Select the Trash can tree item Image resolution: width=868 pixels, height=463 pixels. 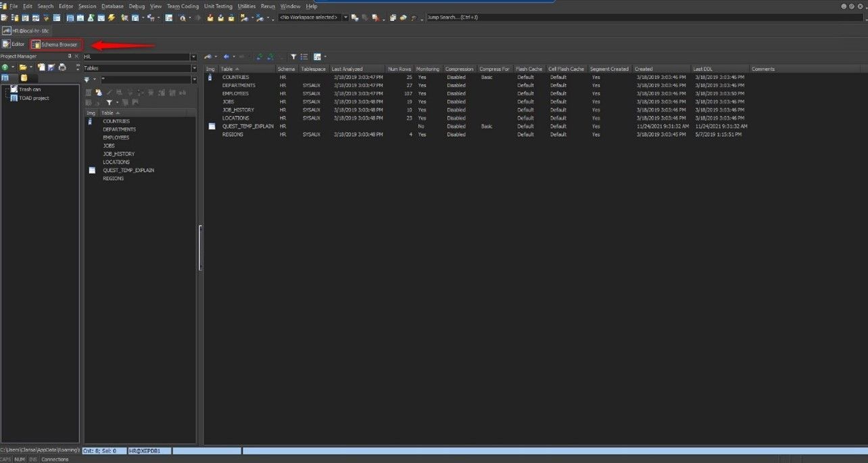[30, 89]
